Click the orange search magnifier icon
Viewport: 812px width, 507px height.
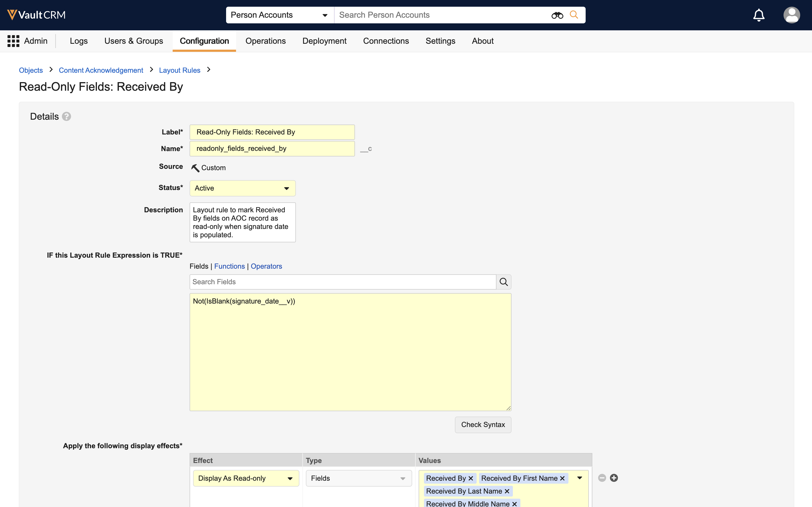(574, 15)
